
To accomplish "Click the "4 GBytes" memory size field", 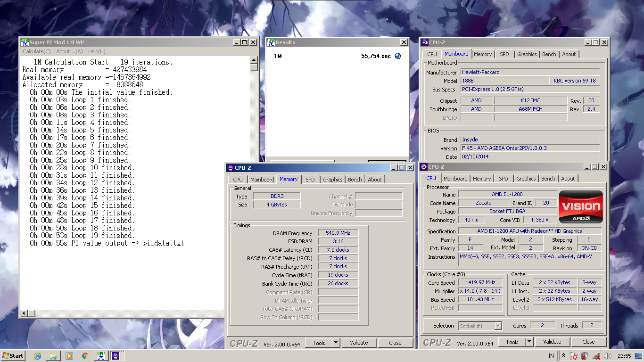I will pos(276,205).
